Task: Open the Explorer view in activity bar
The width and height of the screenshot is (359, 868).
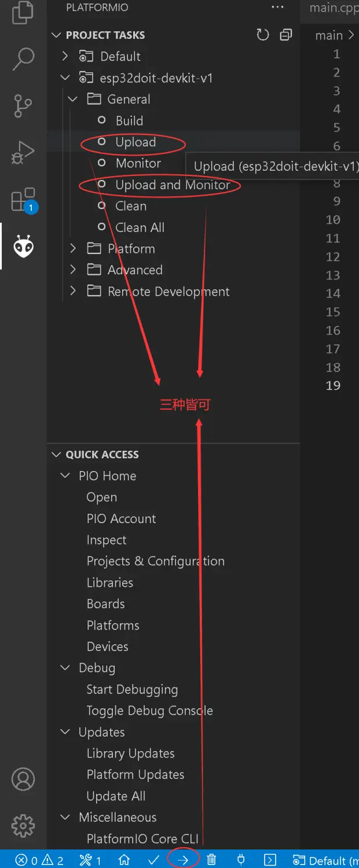Action: point(23,12)
